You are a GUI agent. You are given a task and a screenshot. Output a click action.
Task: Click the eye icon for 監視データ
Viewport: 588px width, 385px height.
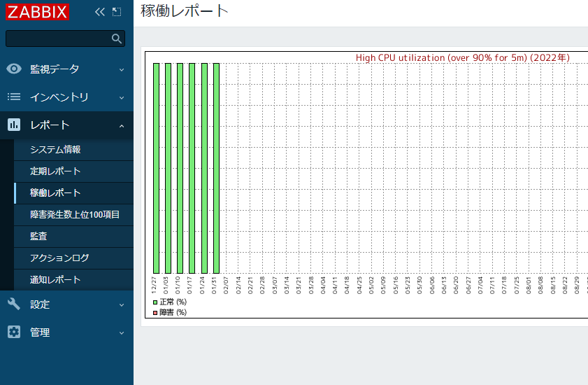pyautogui.click(x=14, y=69)
